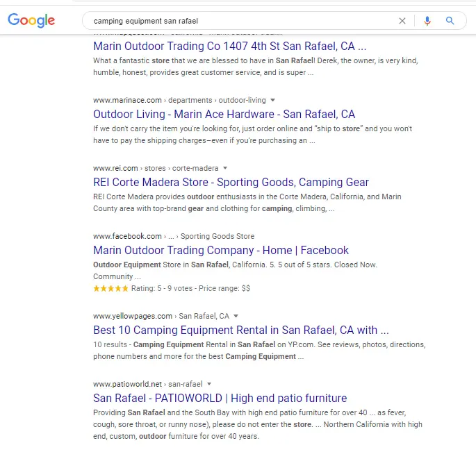The height and width of the screenshot is (452, 476).
Task: Clear the search query with X icon
Action: [402, 21]
